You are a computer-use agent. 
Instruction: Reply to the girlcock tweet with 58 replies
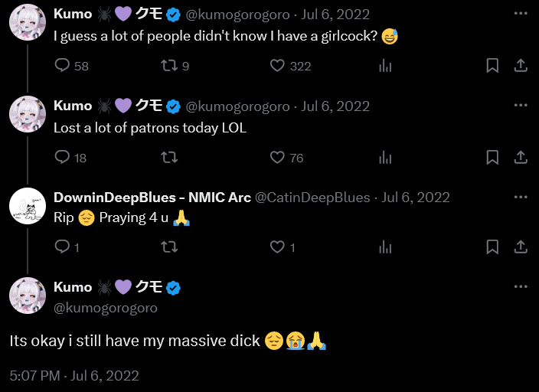(x=62, y=65)
